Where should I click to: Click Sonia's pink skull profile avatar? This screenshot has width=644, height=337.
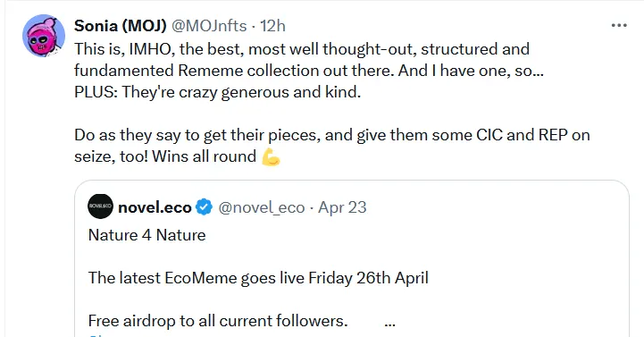click(x=44, y=36)
